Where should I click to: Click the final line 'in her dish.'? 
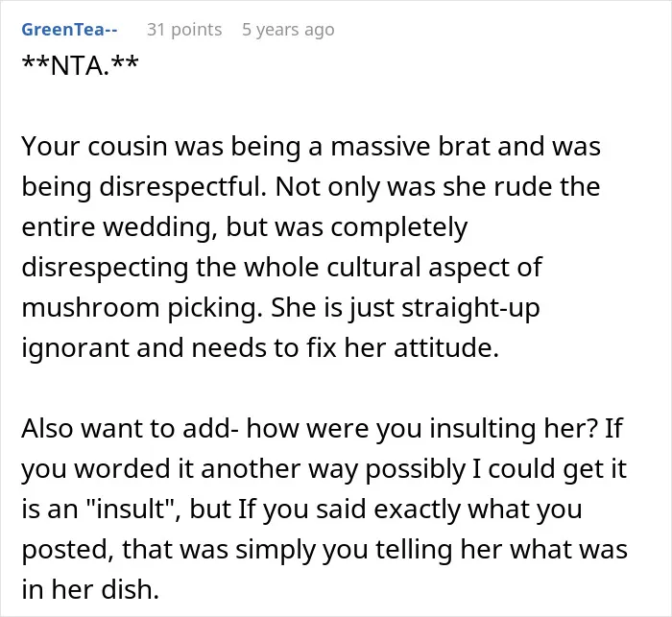[90, 589]
